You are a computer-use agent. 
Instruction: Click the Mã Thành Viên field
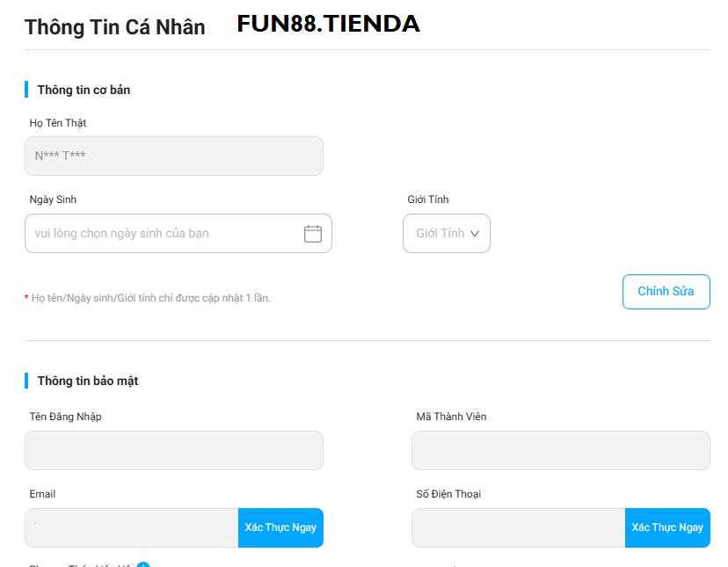[x=560, y=450]
